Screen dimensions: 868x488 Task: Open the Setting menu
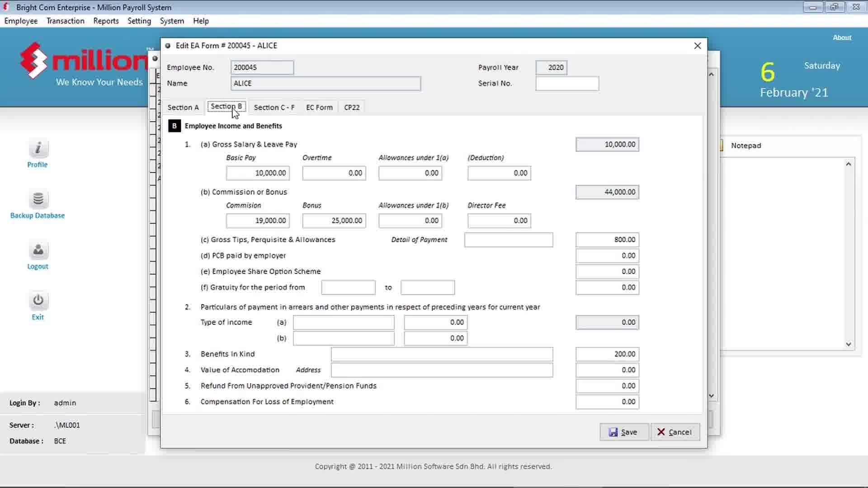pos(139,21)
